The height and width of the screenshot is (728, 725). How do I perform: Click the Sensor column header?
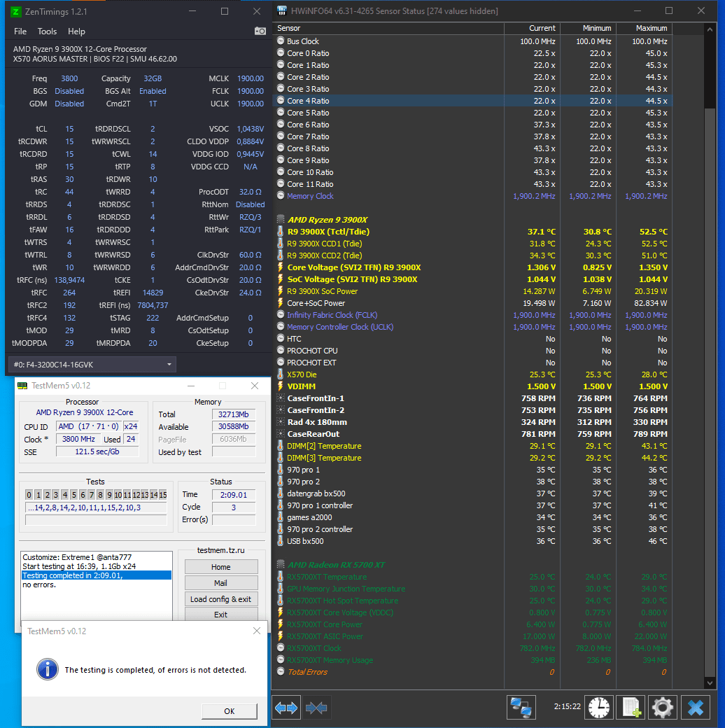click(x=388, y=28)
